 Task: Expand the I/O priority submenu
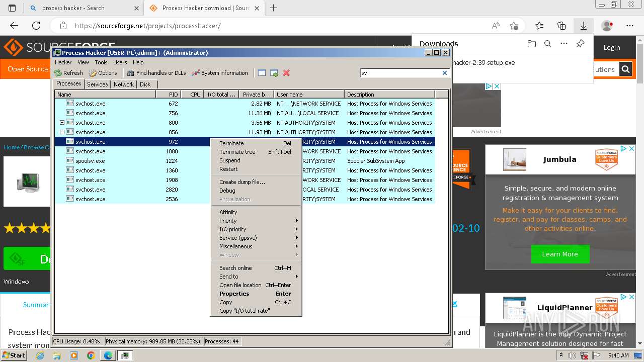256,229
